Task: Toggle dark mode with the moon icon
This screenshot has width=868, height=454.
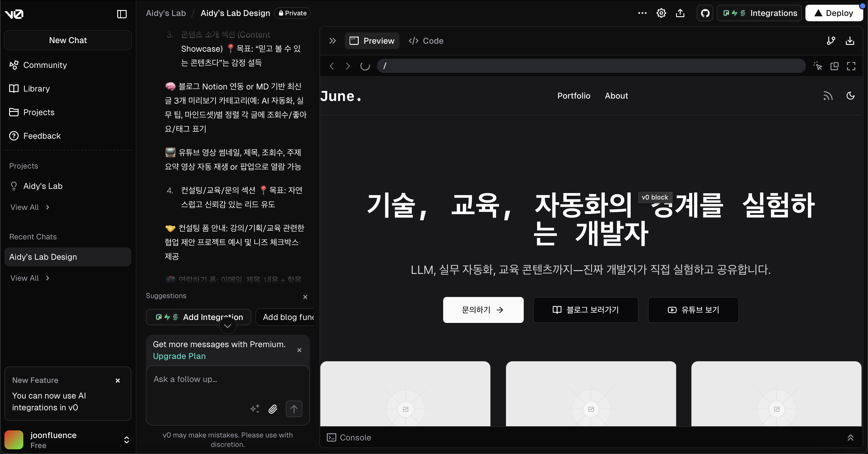Action: [851, 96]
